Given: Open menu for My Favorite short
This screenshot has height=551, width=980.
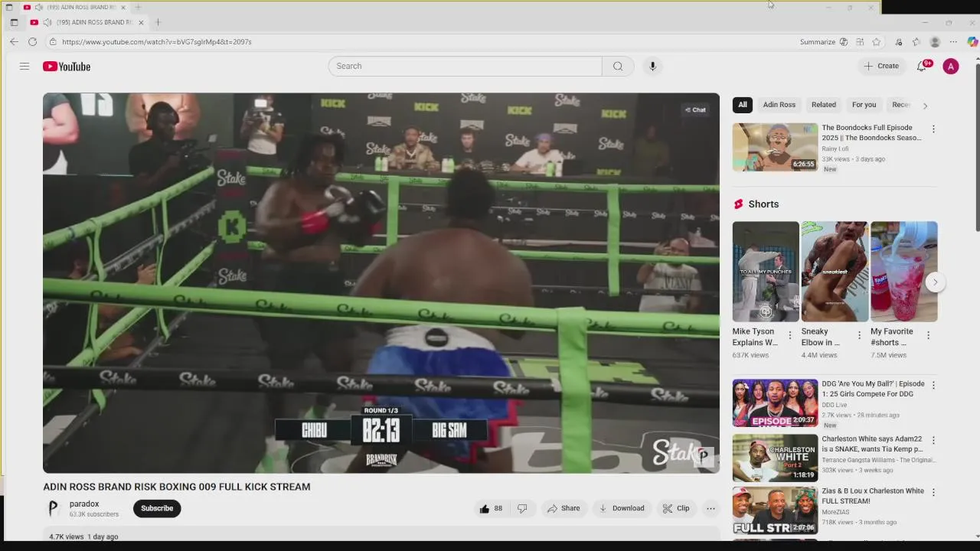Looking at the screenshot, I should (928, 335).
